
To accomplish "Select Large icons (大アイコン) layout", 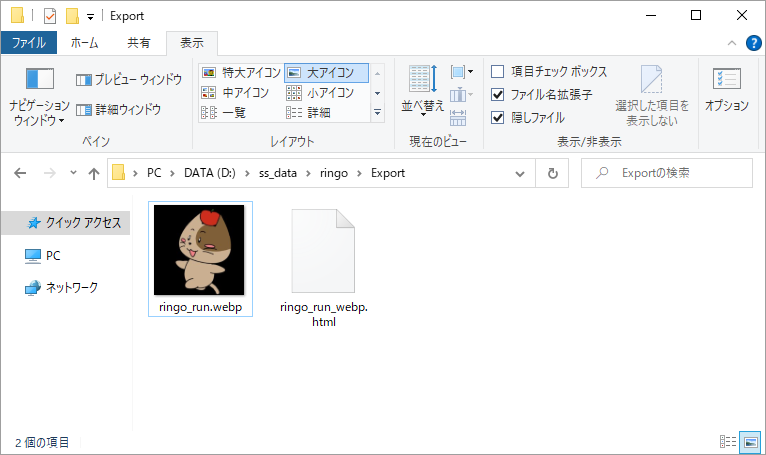I will [326, 73].
